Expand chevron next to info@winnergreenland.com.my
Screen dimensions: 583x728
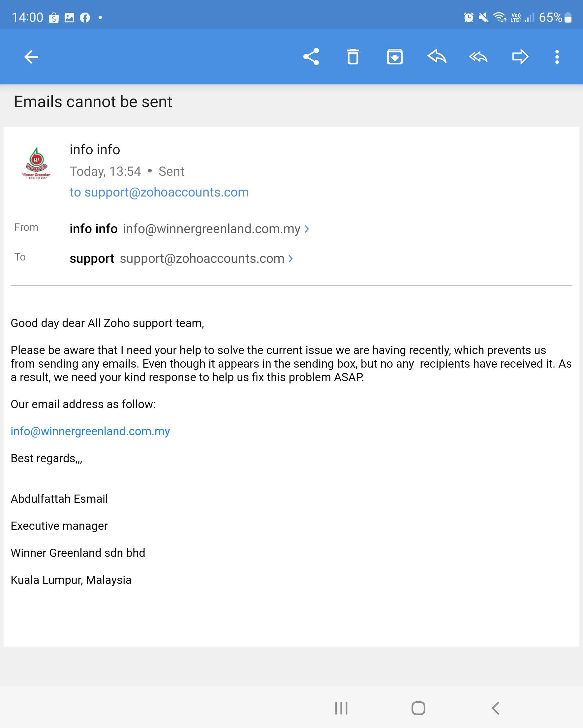point(307,229)
